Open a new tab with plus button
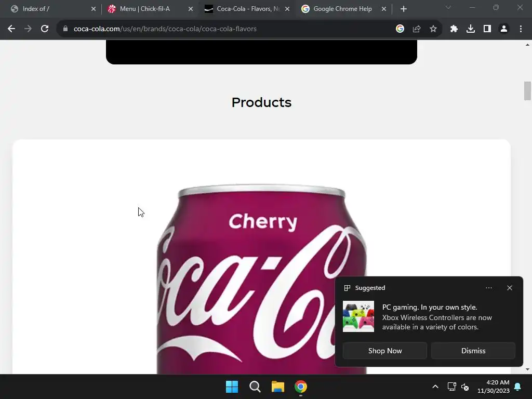Image resolution: width=532 pixels, height=399 pixels. pos(403,9)
